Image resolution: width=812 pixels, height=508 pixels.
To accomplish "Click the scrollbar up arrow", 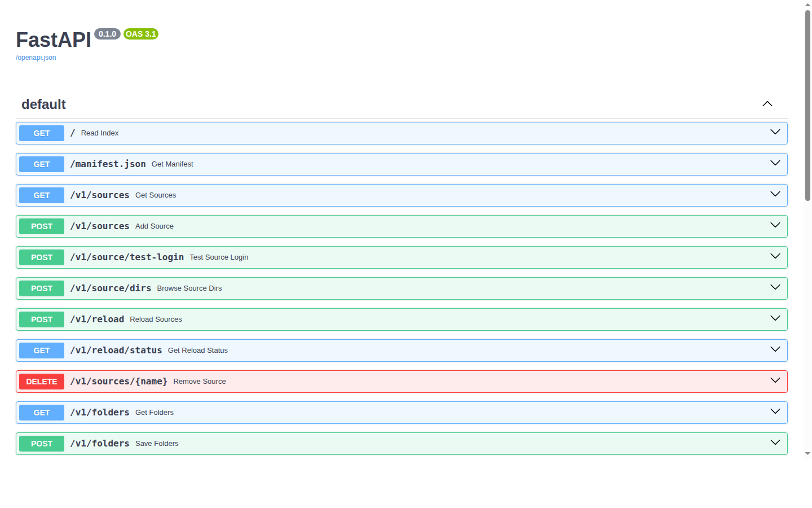I will pos(807,5).
